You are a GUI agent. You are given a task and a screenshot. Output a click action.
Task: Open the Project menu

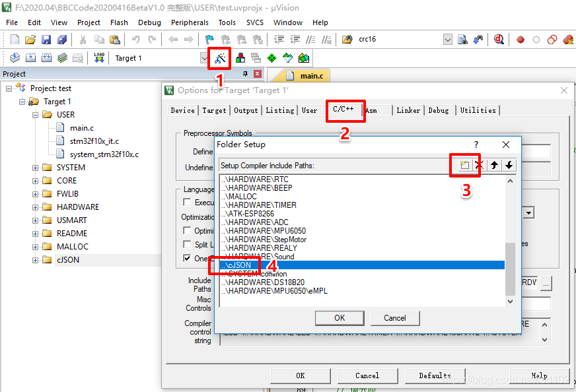point(89,22)
